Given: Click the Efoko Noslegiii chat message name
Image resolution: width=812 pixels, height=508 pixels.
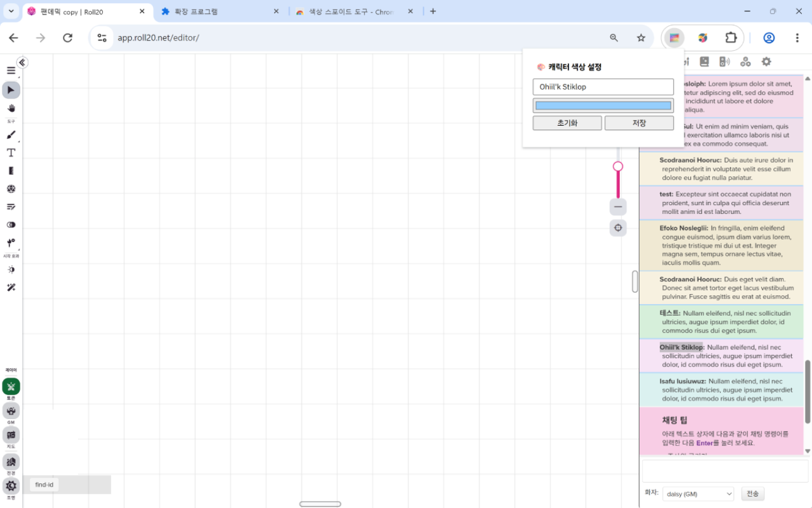Looking at the screenshot, I should (684, 228).
